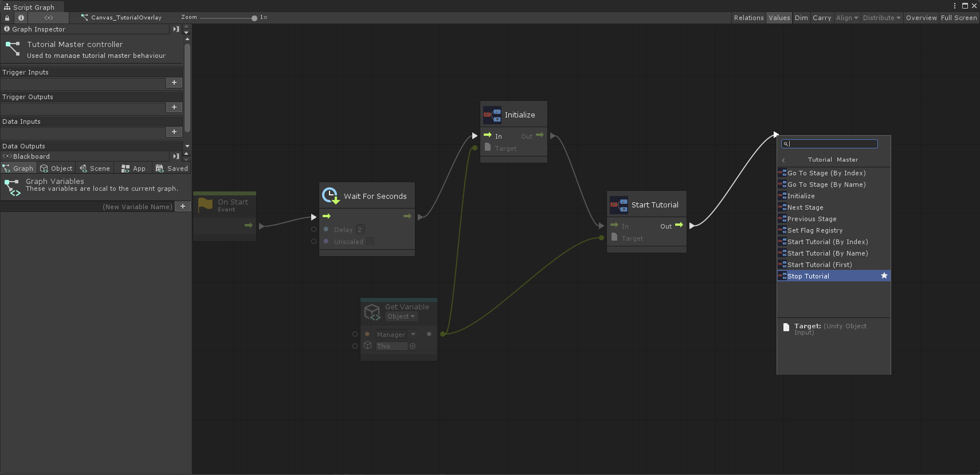The height and width of the screenshot is (475, 980).
Task: Click the Wait For Seconds clock icon
Action: click(331, 196)
